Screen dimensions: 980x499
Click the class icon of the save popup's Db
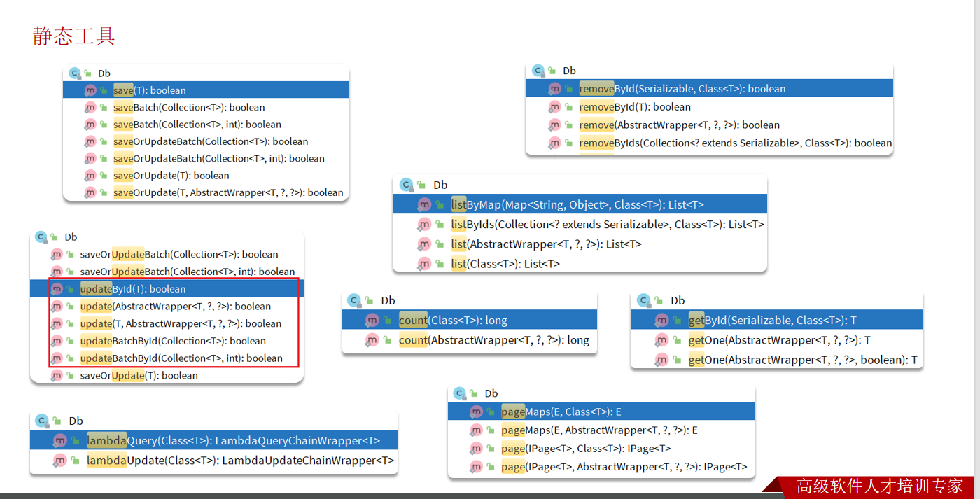point(75,73)
